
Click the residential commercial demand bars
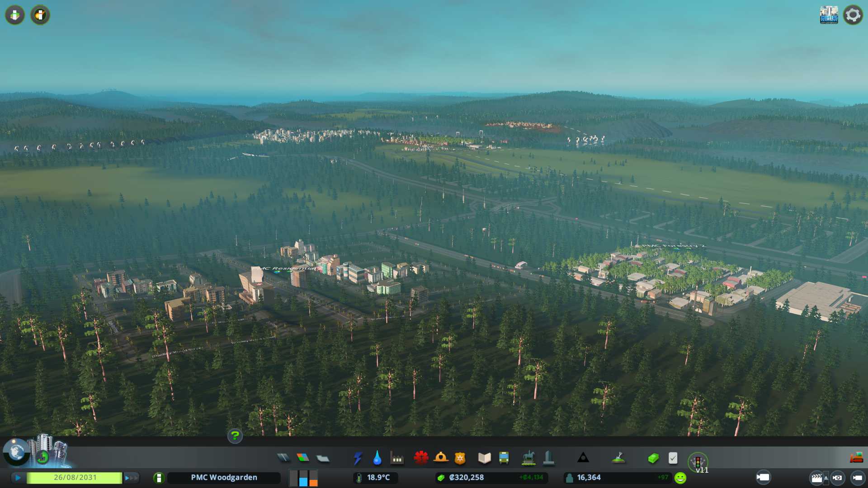point(303,478)
